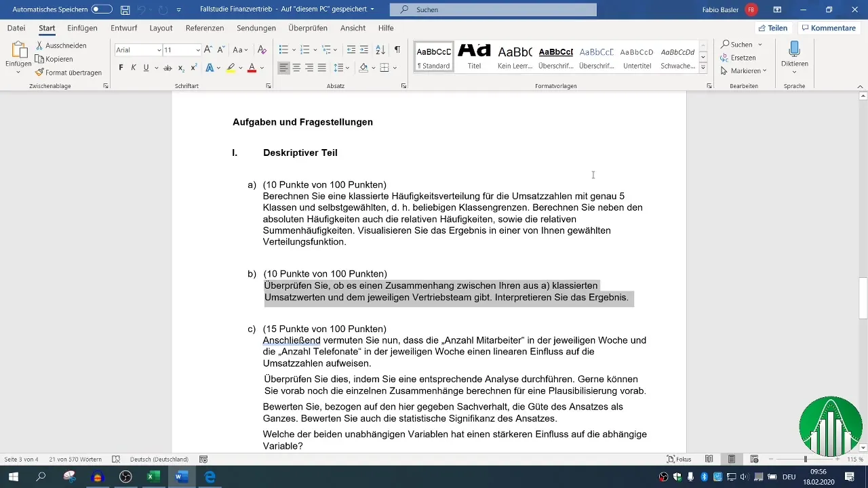
Task: Click the zoom slider handle
Action: (805, 459)
